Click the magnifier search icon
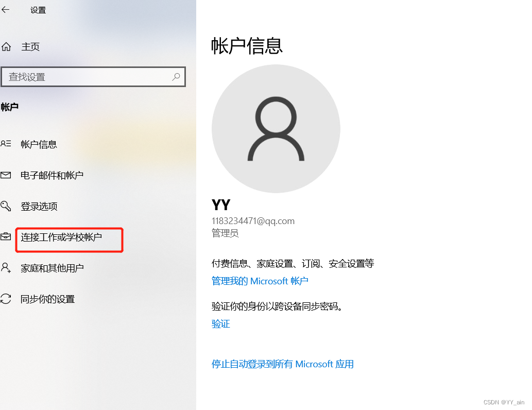The width and height of the screenshot is (532, 410). [176, 77]
